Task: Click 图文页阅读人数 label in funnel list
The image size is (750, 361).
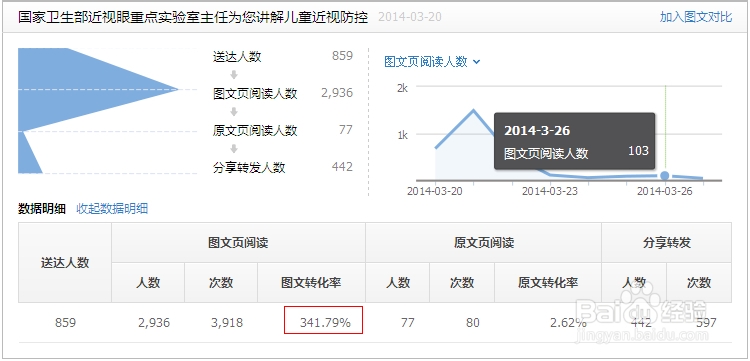Action: coord(255,93)
